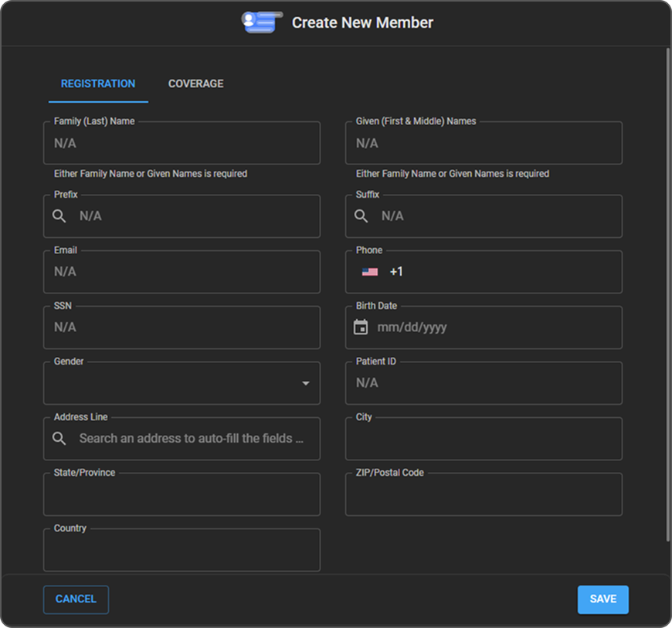
Task: Click the Prefix search magnifier icon
Action: point(59,216)
